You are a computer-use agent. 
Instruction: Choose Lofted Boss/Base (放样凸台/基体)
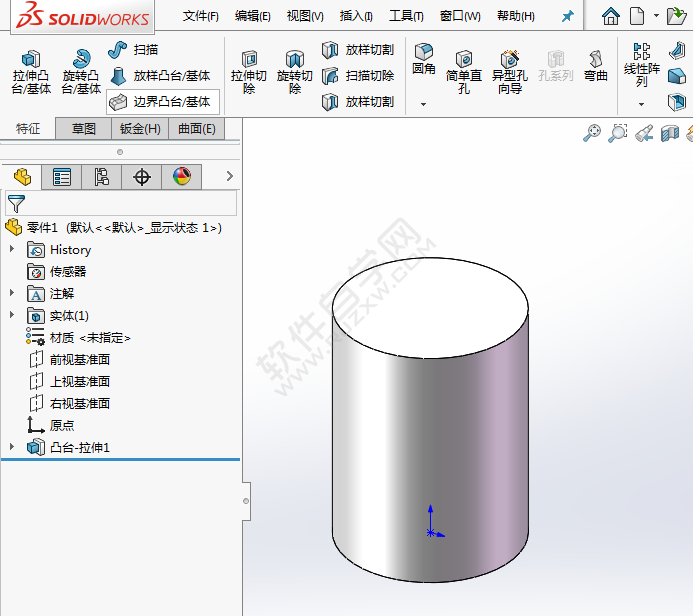click(x=160, y=76)
